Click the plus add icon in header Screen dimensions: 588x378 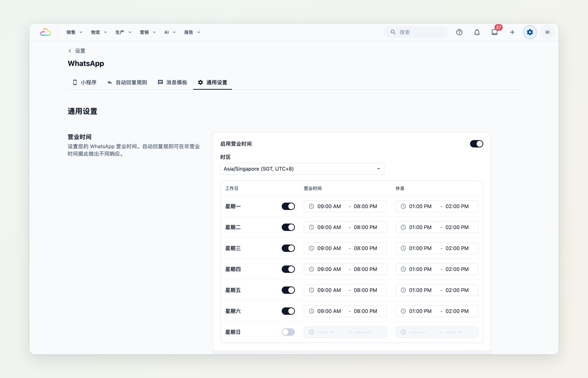click(x=512, y=32)
